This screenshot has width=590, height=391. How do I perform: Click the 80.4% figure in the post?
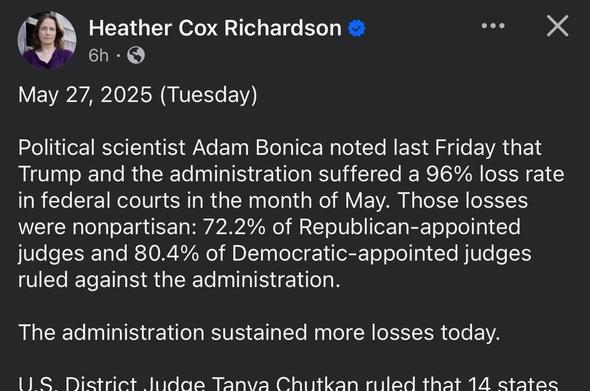pos(166,253)
